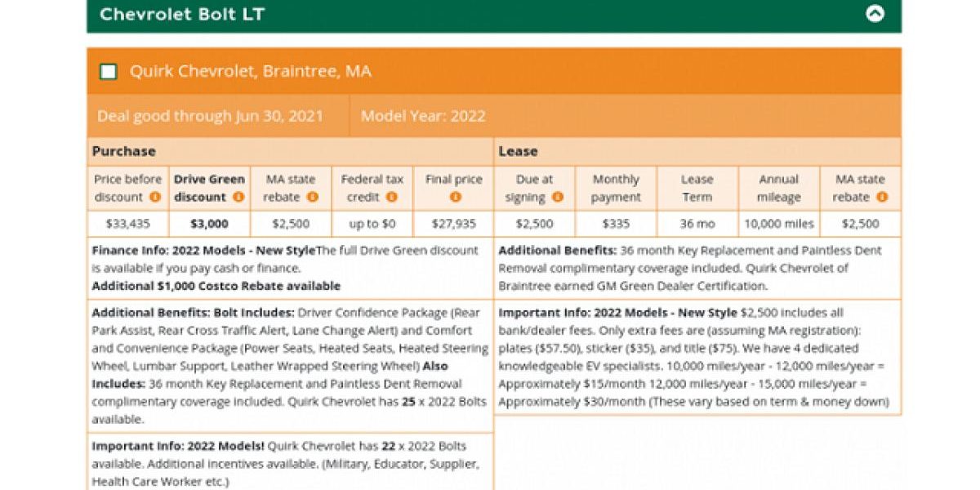Click info icon beside Price before discount
Image resolution: width=980 pixels, height=490 pixels.
tap(155, 197)
